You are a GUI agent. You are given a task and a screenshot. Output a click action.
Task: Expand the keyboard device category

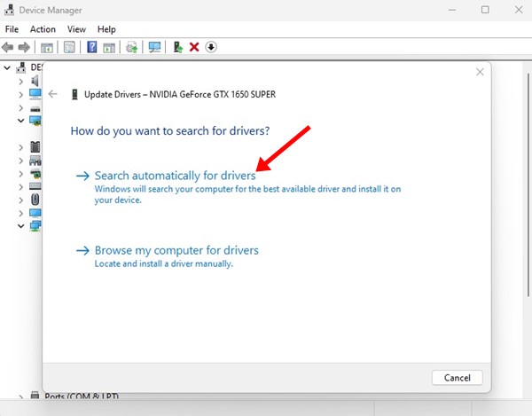[x=21, y=187]
